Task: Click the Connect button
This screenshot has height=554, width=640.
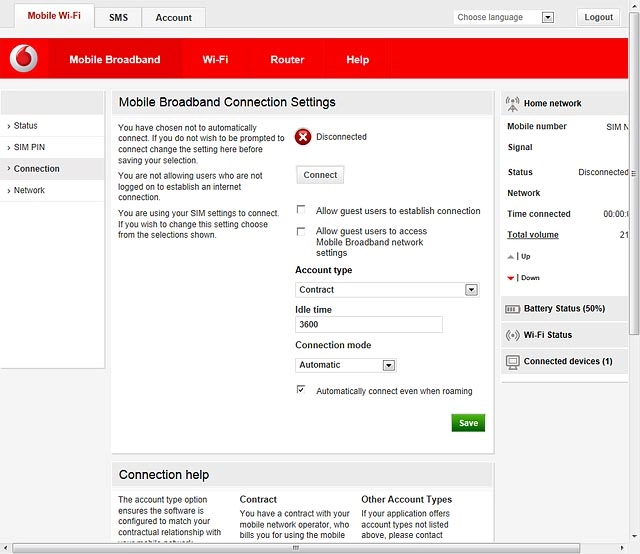Action: pyautogui.click(x=320, y=175)
